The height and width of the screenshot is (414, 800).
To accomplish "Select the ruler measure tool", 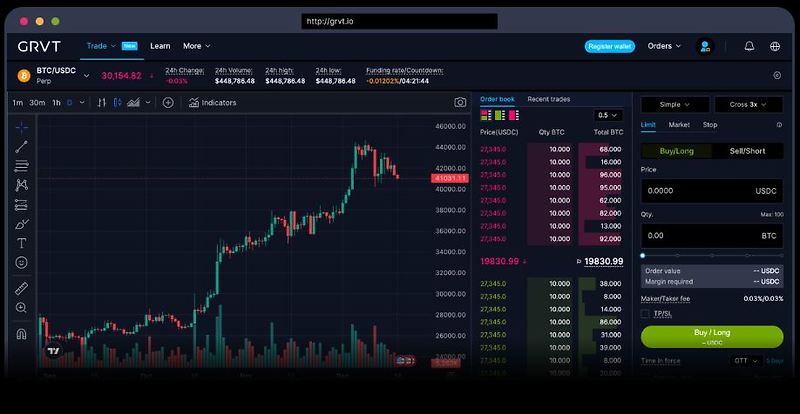I will tap(21, 288).
